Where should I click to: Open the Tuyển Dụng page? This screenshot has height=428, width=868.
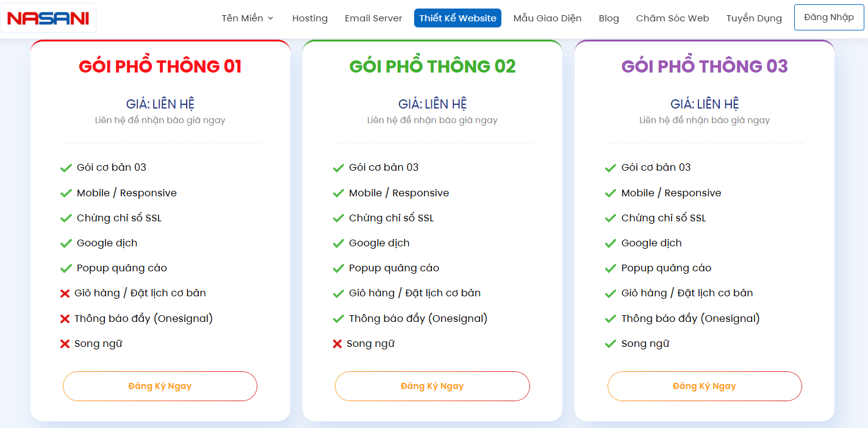pos(754,18)
